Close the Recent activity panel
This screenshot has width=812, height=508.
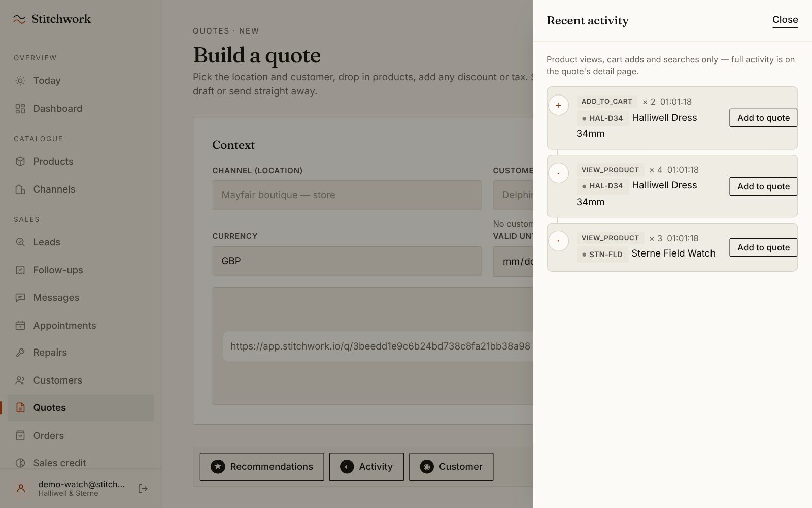coord(785,20)
